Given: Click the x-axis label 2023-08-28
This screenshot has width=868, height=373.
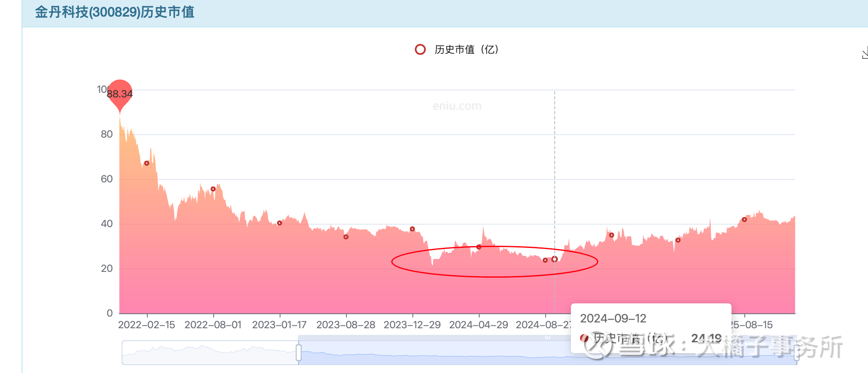Looking at the screenshot, I should tap(346, 325).
